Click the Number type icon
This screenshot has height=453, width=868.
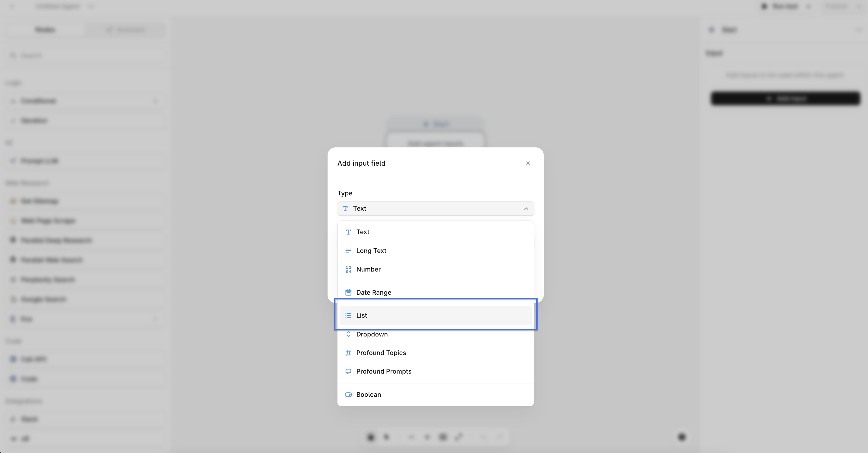348,269
